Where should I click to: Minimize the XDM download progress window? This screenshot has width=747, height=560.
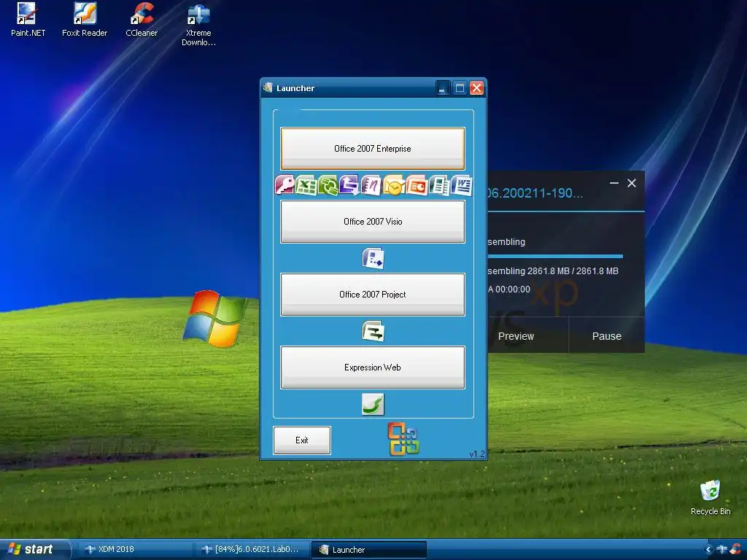coord(614,183)
